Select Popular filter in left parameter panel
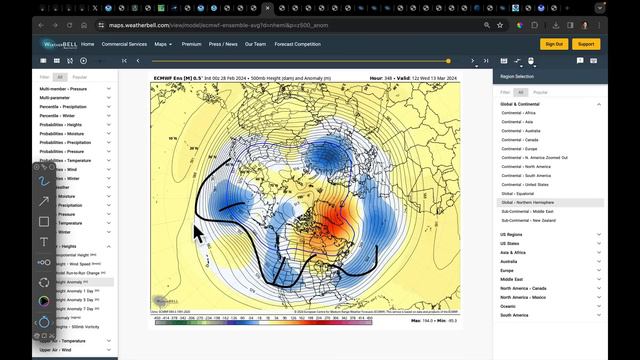 click(x=80, y=77)
